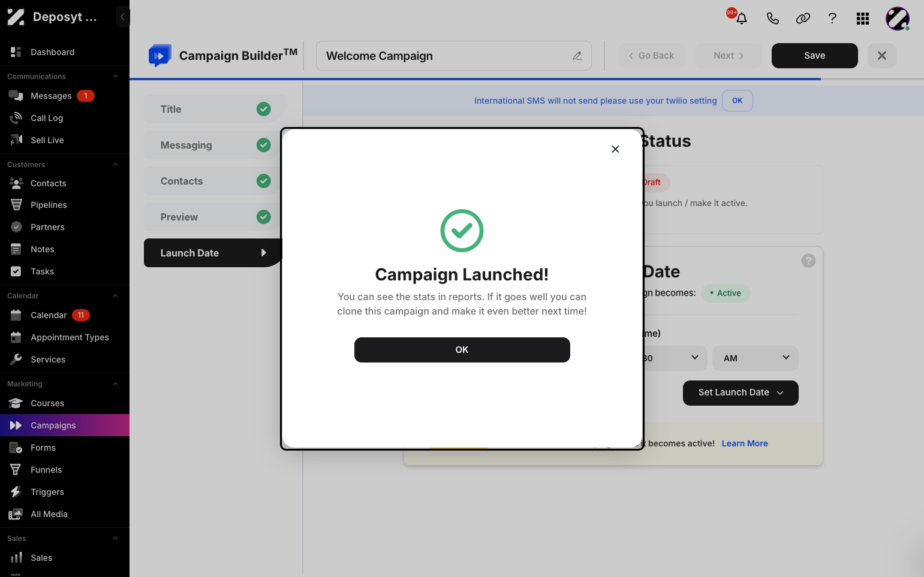Click the Save button
The image size is (924, 577).
point(814,56)
